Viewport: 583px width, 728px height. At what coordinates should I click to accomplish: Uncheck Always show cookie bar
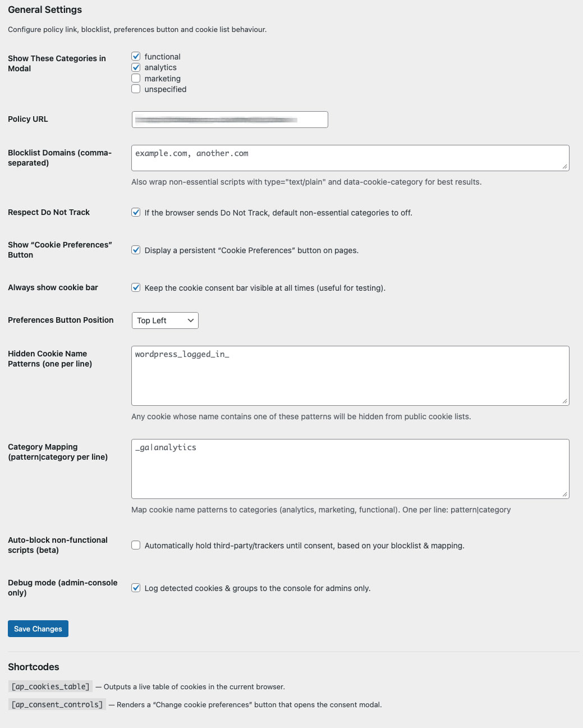(136, 287)
